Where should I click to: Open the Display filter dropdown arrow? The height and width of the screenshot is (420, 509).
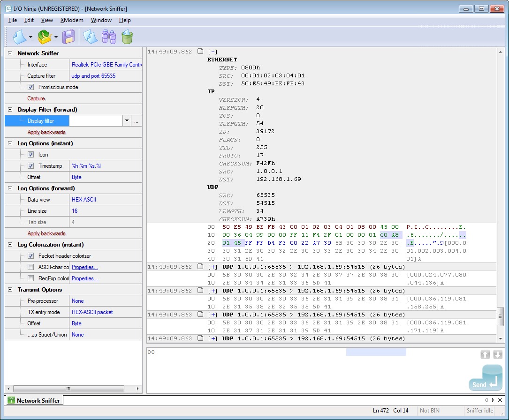(127, 120)
